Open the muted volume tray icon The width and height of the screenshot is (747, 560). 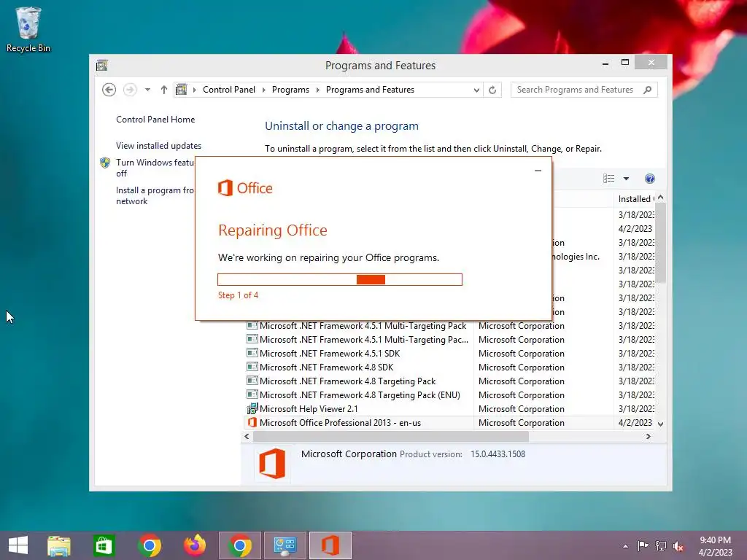coord(678,546)
